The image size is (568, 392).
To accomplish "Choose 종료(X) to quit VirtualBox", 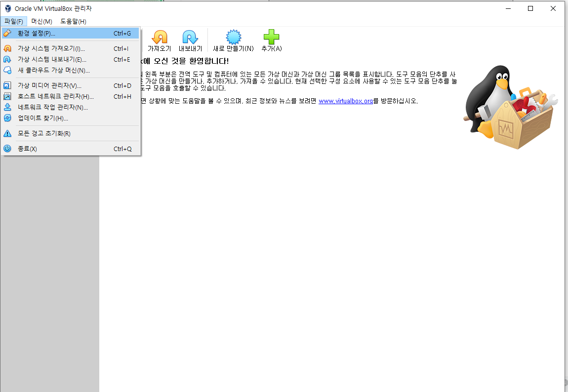I will point(70,149).
